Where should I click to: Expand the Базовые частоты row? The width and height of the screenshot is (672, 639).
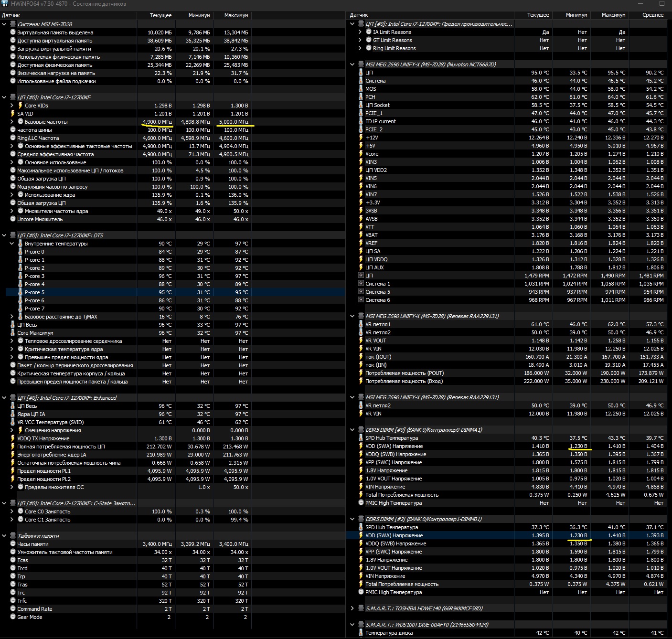12,122
